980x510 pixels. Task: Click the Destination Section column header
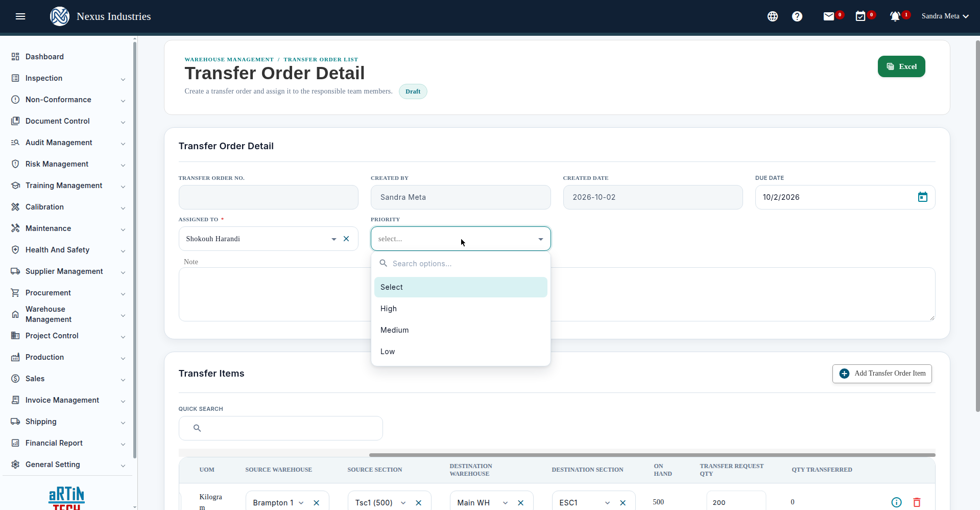pyautogui.click(x=587, y=470)
